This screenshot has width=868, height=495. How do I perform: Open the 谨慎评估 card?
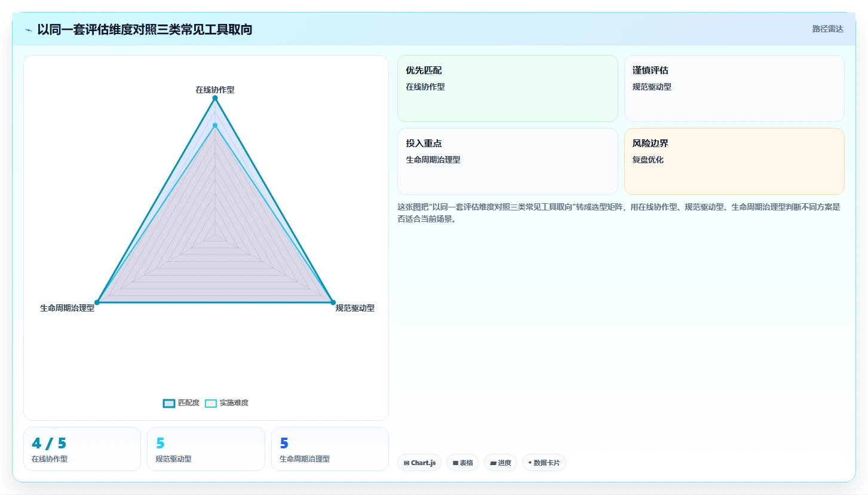pos(734,88)
